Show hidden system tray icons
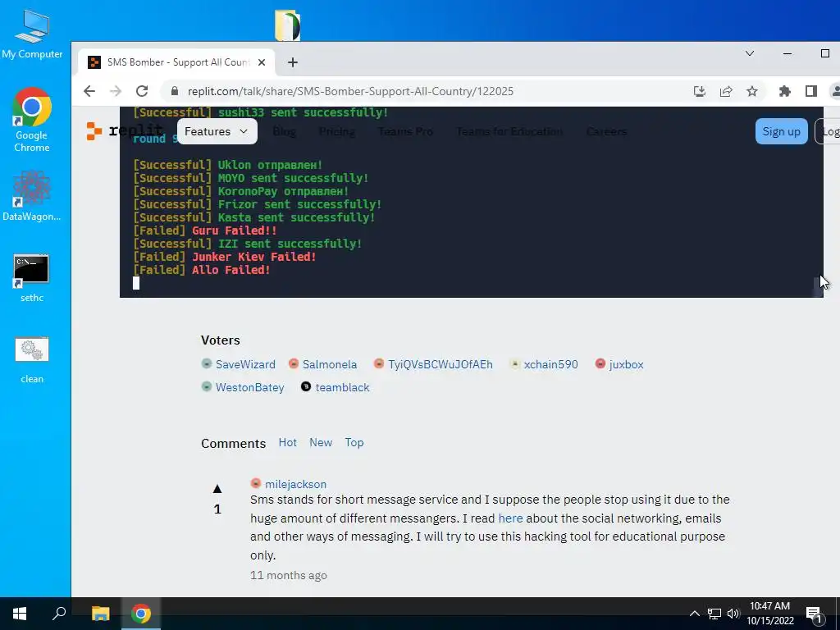This screenshot has height=630, width=840. (x=694, y=614)
